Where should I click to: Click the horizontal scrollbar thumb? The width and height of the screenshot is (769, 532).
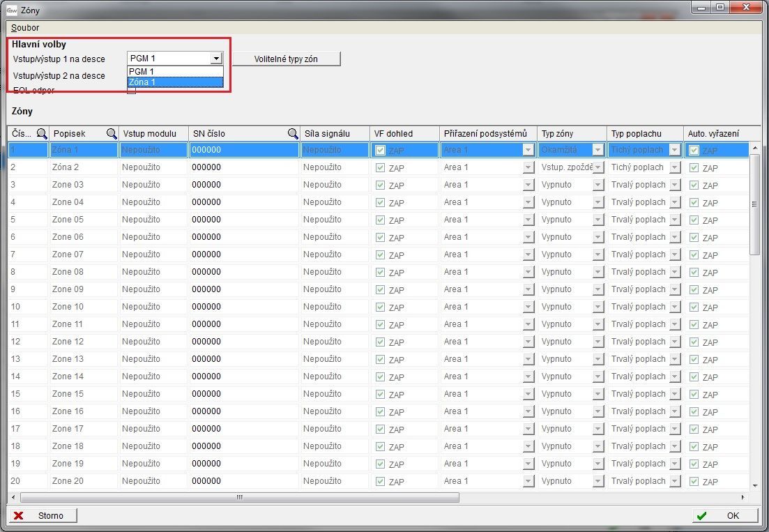coord(239,497)
